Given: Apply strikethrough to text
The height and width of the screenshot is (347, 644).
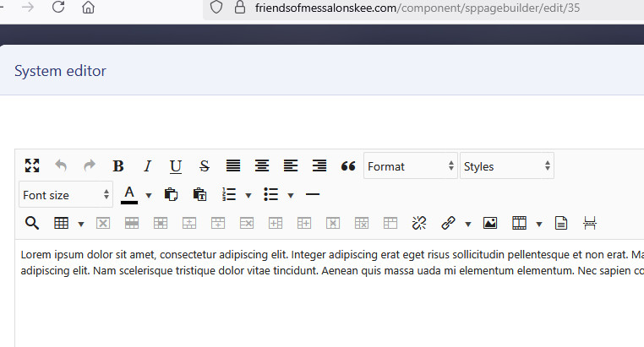Looking at the screenshot, I should pyautogui.click(x=204, y=166).
